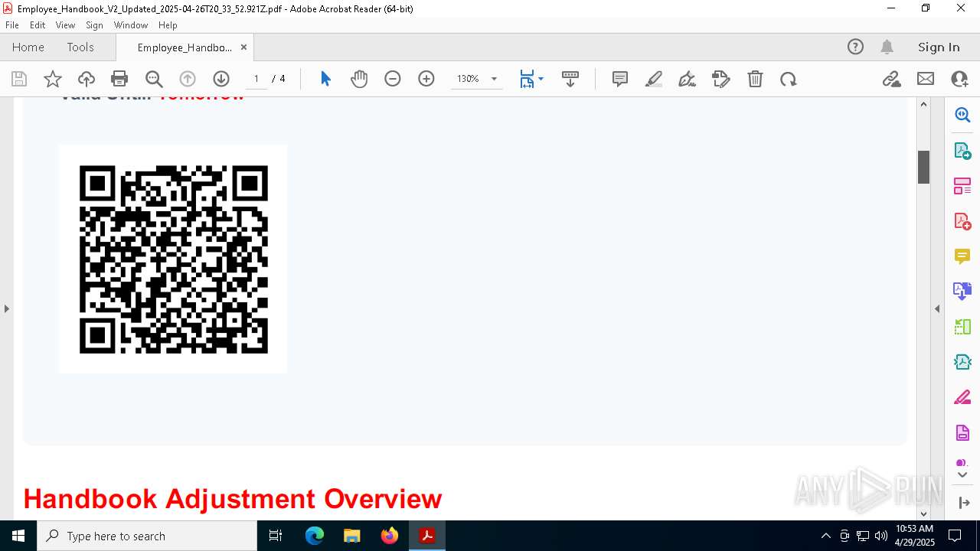Click the QR code image
Image resolution: width=980 pixels, height=551 pixels.
174,259
